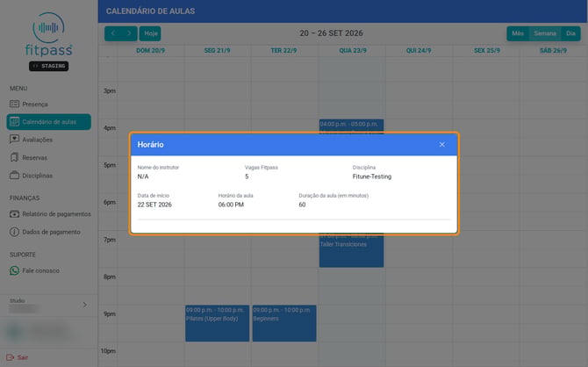
Task: Click the Avaliações speech bubble icon
Action: 14,140
